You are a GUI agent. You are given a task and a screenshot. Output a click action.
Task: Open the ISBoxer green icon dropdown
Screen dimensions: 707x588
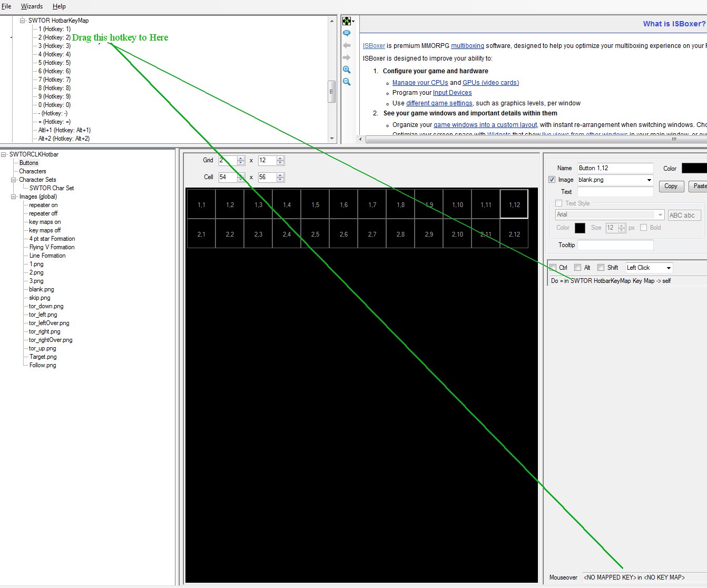(x=348, y=21)
